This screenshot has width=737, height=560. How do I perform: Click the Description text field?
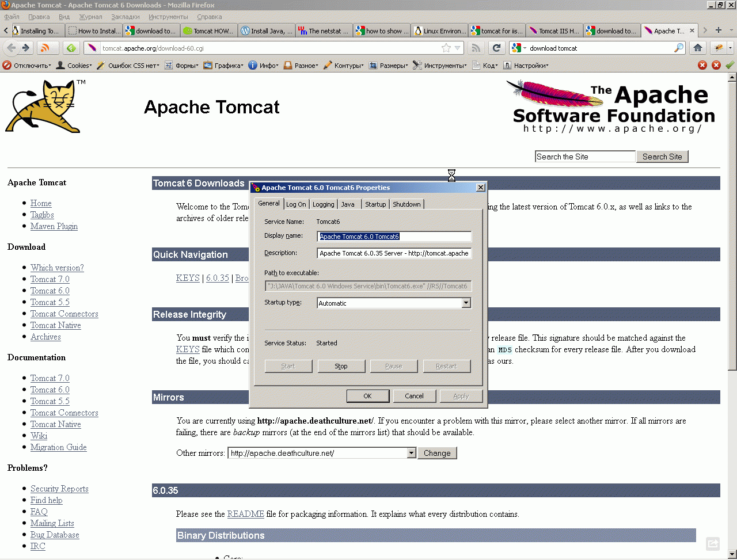394,253
